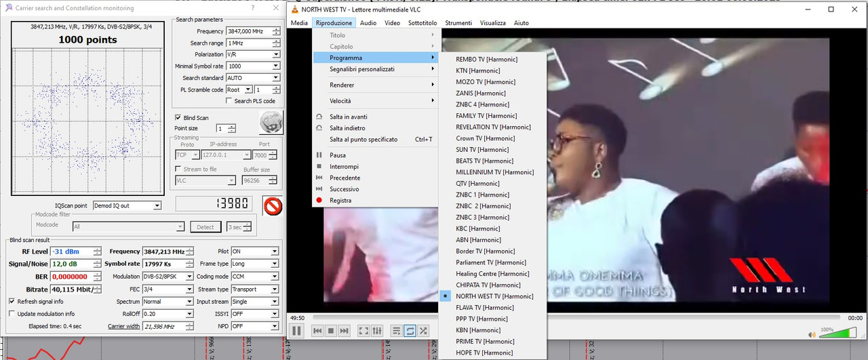868x360 pixels.
Task: Click the VLC volume slider
Action: [x=837, y=334]
